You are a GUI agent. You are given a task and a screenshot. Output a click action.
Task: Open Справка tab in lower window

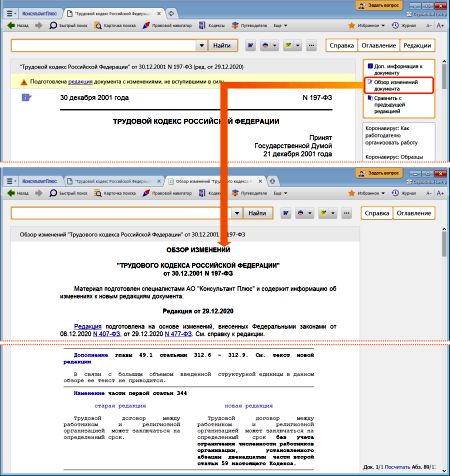coord(377,213)
